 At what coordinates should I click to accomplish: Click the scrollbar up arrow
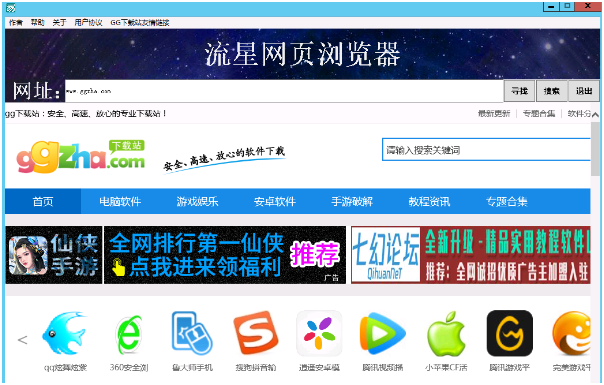coord(596,114)
